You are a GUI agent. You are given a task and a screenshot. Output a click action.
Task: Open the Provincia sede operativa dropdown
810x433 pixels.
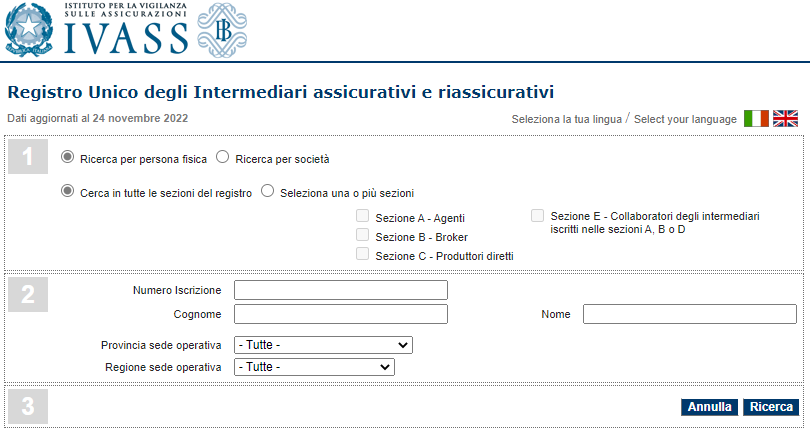pos(323,345)
